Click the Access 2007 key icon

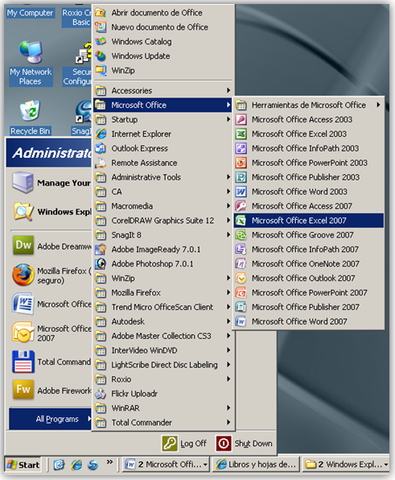[241, 206]
